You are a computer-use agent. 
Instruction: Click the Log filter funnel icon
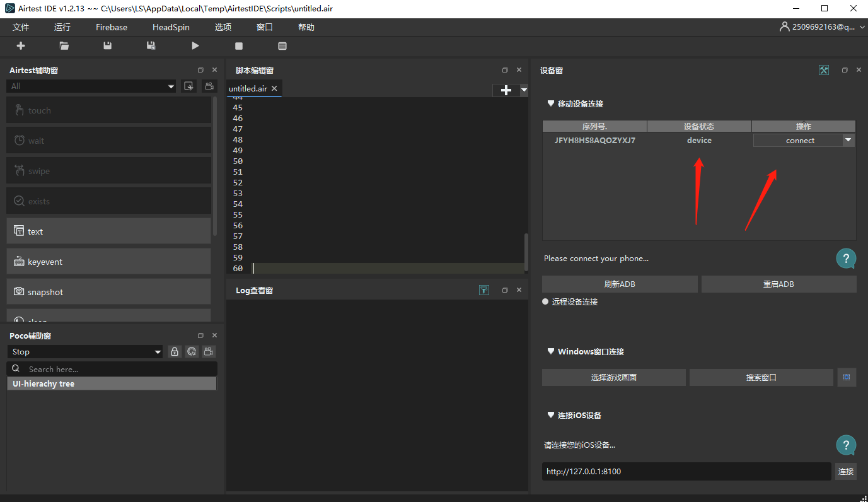484,290
